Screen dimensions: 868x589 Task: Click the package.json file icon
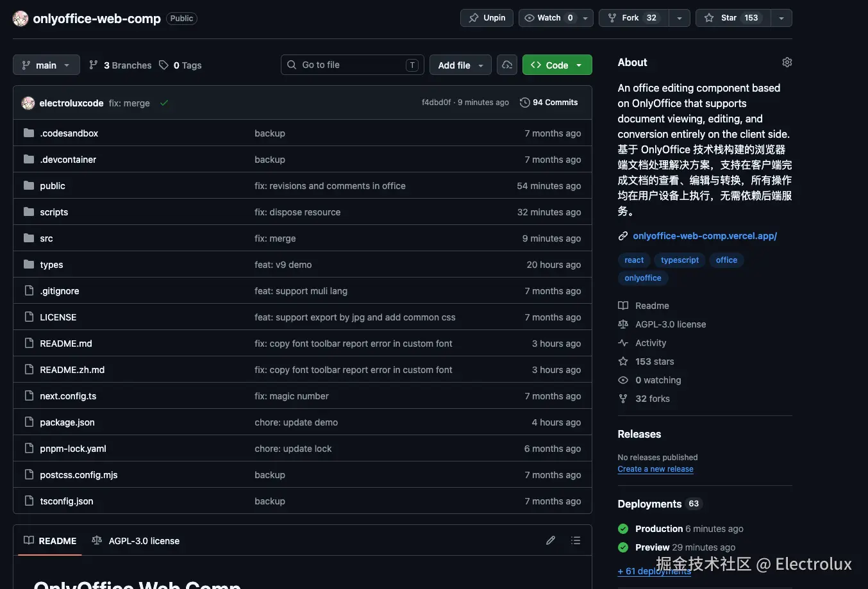point(29,422)
